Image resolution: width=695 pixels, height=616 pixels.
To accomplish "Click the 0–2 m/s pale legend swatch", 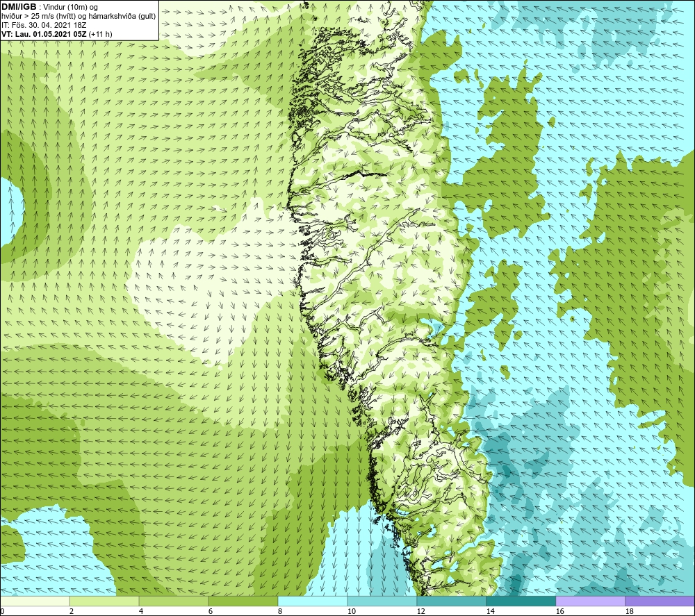I will pyautogui.click(x=35, y=601).
